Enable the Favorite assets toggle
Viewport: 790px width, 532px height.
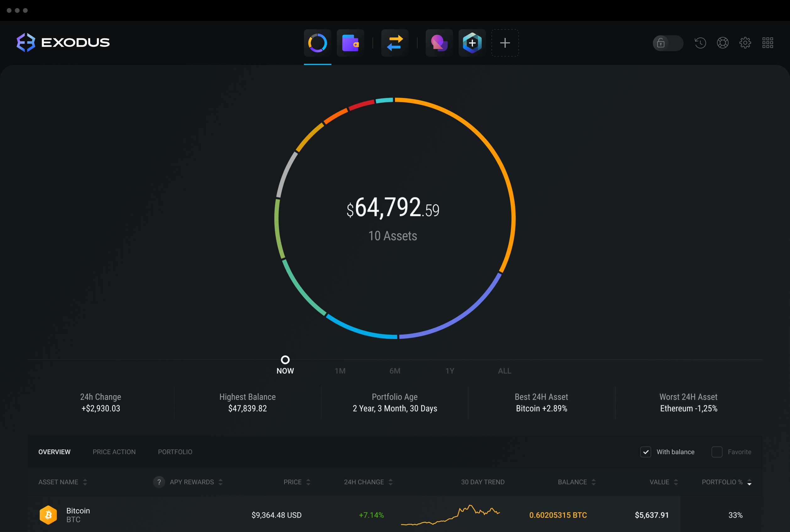click(x=715, y=452)
